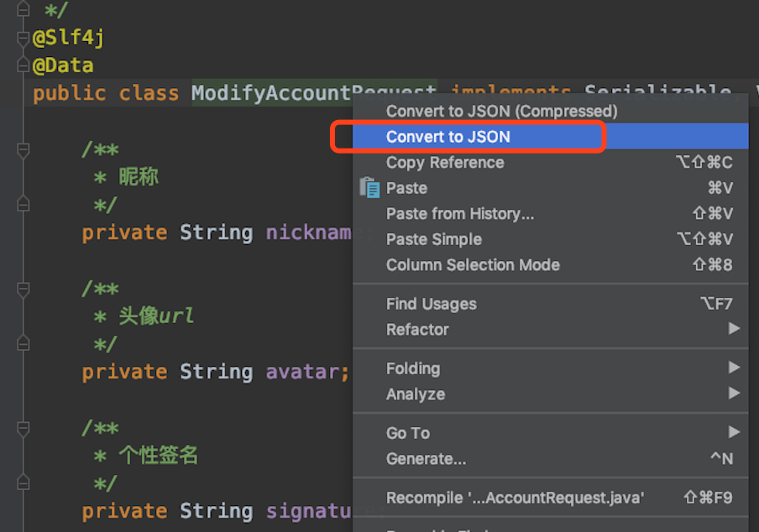Viewport: 759px width, 532px height.
Task: Choose Convert to JSON (Compressed)
Action: [501, 111]
